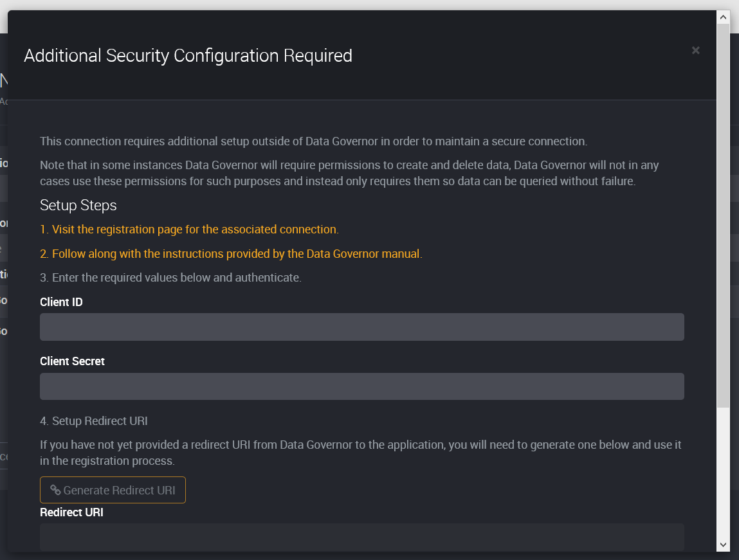
Task: Close the Additional Security Configuration dialog
Action: pos(695,50)
